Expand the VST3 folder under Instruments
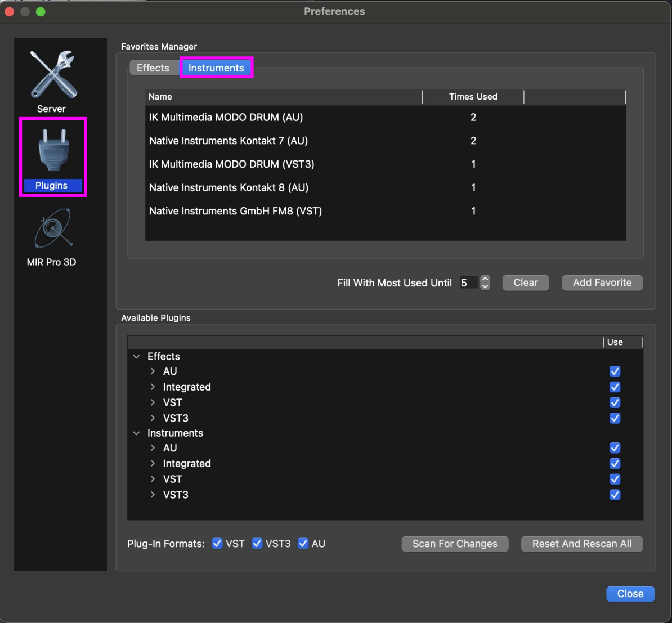Image resolution: width=672 pixels, height=623 pixels. click(x=153, y=495)
